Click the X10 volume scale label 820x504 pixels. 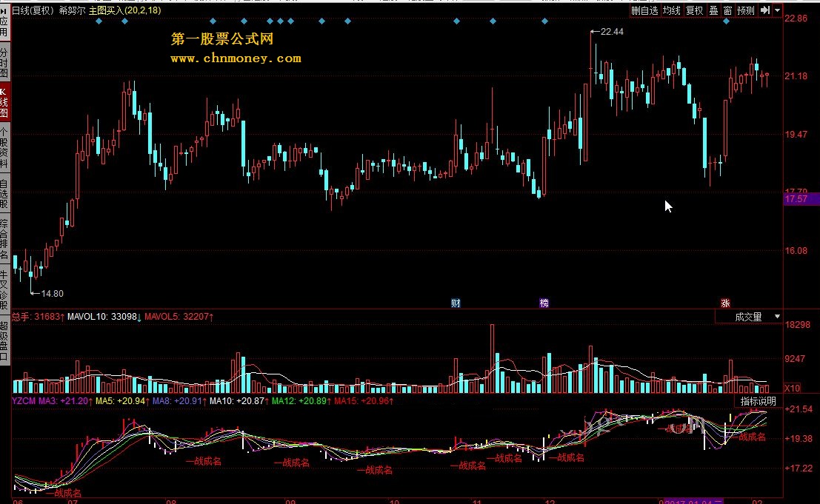coord(793,388)
